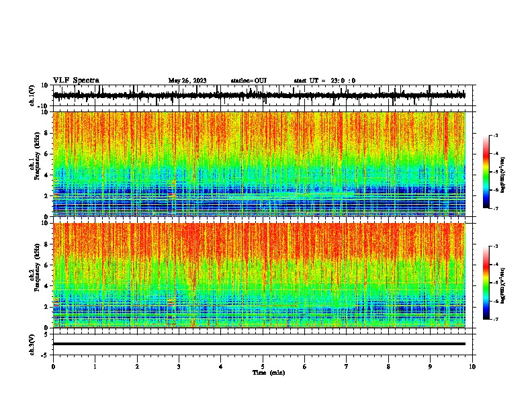Click the "8" kHz tick on ch.2 spectrogram
Image resolution: width=532 pixels, height=411 pixels.
pos(46,244)
